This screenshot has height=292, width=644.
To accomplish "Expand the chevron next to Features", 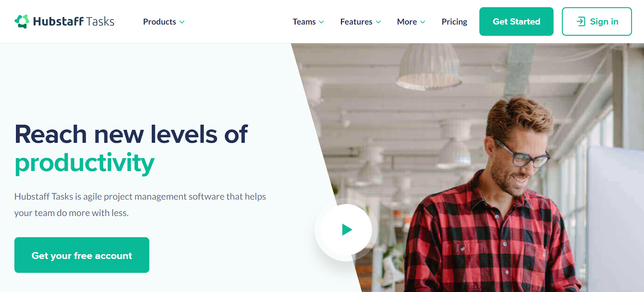I will (x=378, y=22).
